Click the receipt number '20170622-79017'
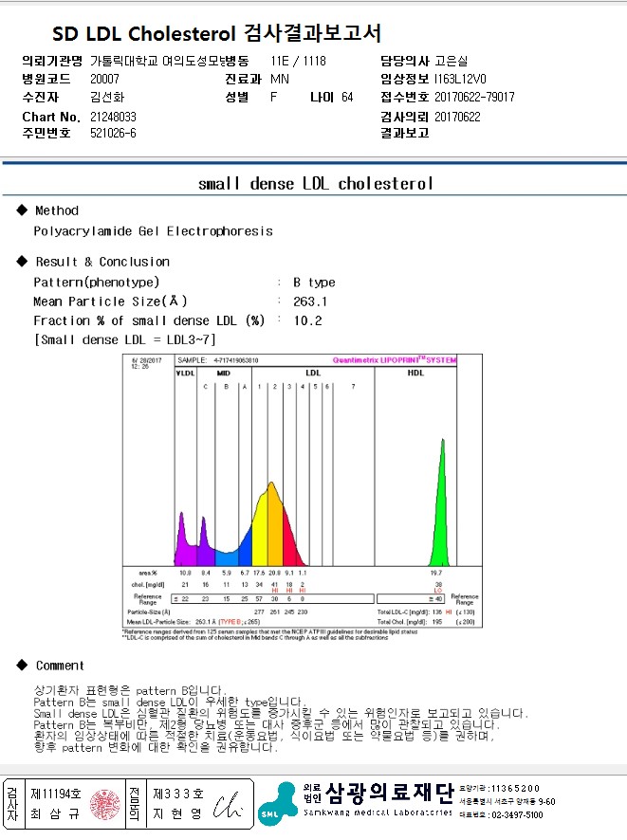 475,97
